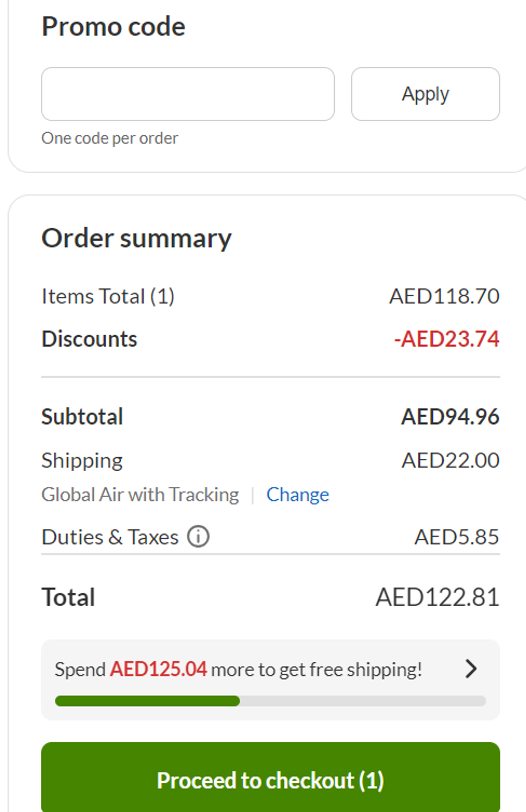
Task: Click the red AED125.04 amount text
Action: point(158,669)
